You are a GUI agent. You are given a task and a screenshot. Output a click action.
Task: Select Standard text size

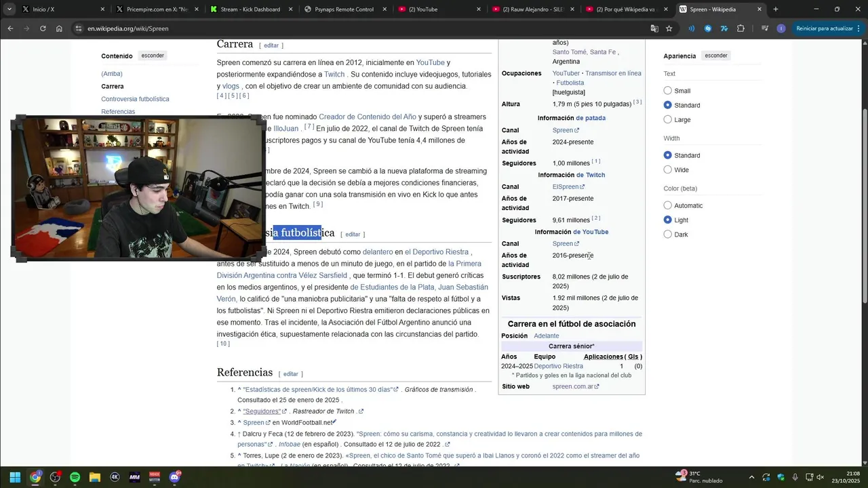click(x=668, y=105)
